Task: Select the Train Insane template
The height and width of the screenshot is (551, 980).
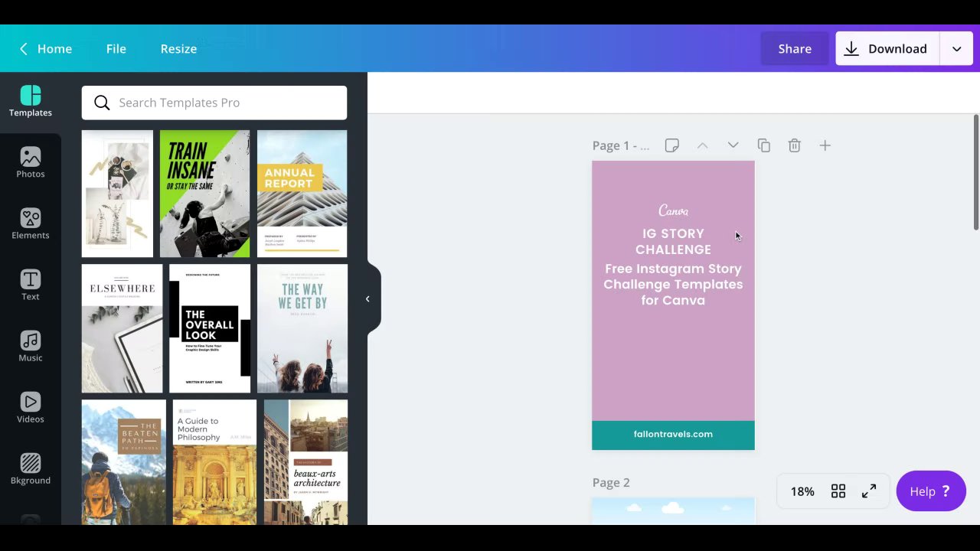Action: [204, 194]
